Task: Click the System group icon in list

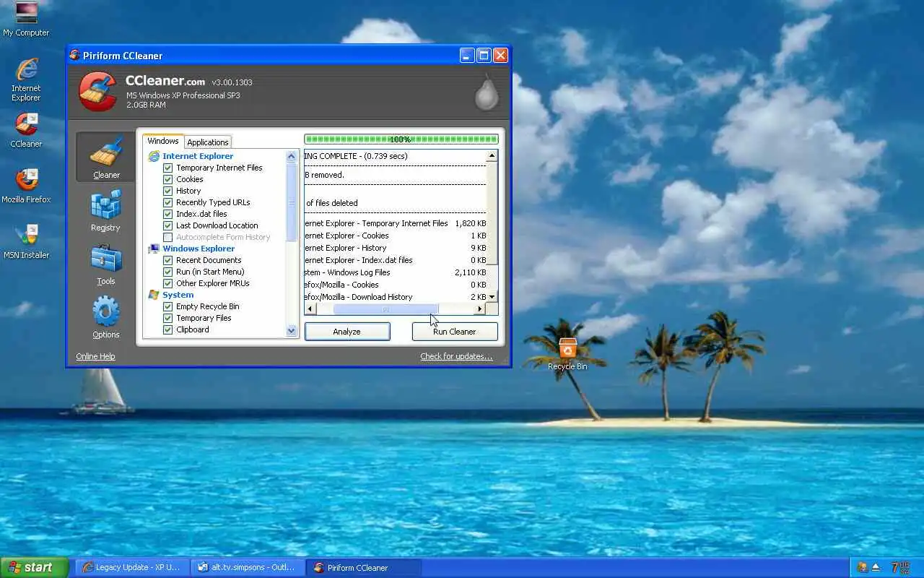Action: [x=154, y=295]
